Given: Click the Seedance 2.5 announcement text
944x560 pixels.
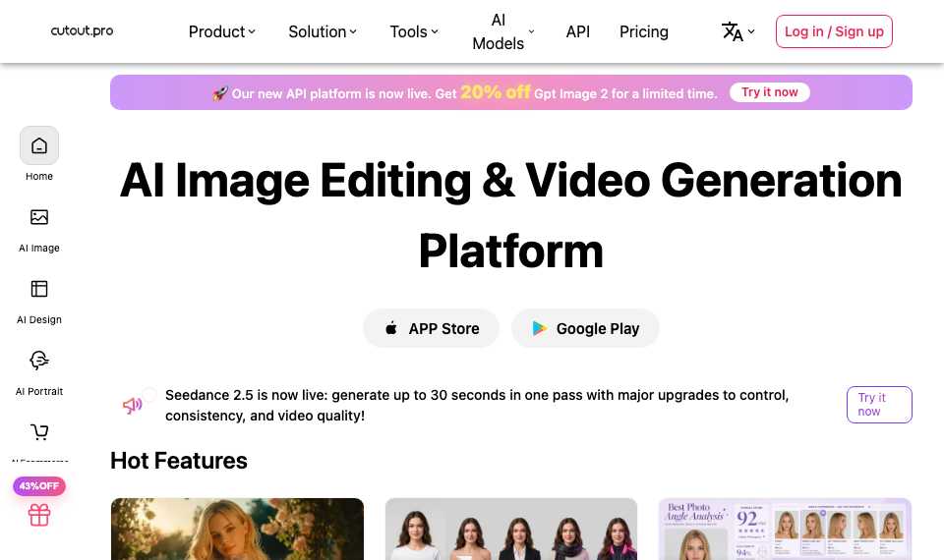Looking at the screenshot, I should tap(477, 405).
